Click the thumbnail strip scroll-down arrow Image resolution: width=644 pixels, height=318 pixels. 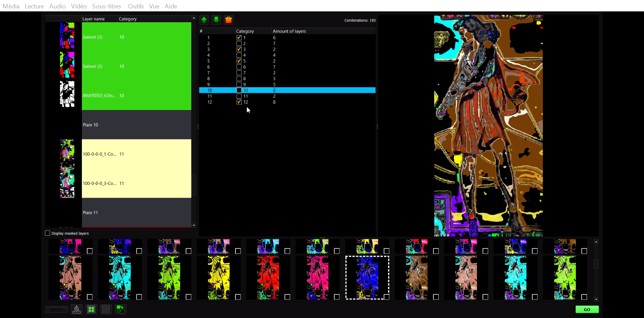click(x=596, y=299)
